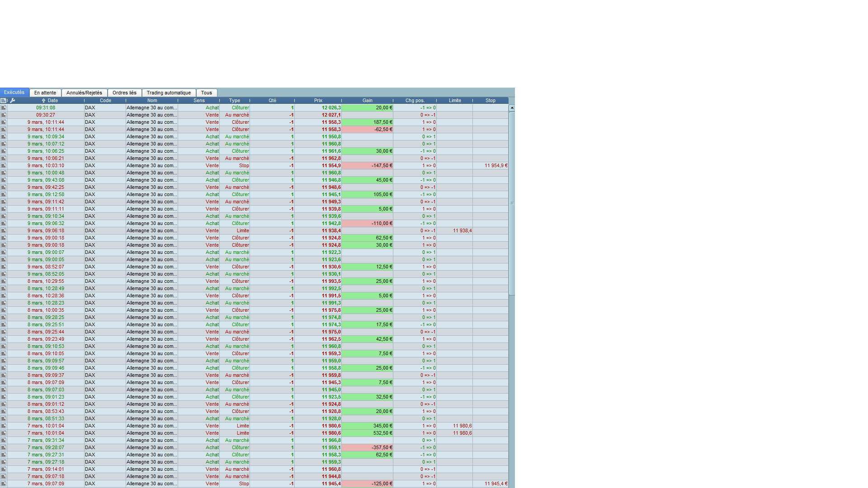Sort by the Sens column header
Viewport: 868px width, 488px height.
coord(199,101)
